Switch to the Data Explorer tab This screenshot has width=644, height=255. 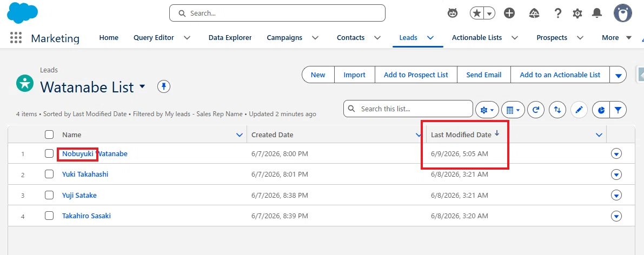pyautogui.click(x=230, y=37)
